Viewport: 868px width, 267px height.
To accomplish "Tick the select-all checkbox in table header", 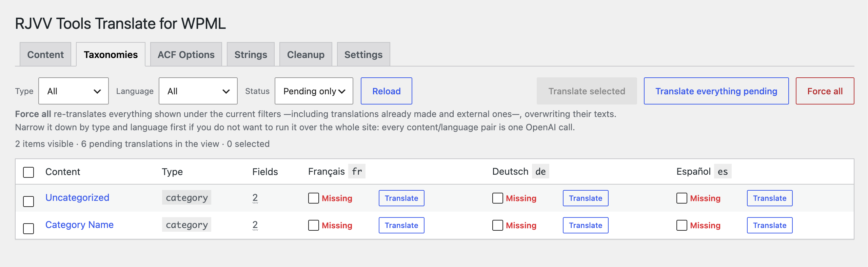I will pyautogui.click(x=28, y=172).
